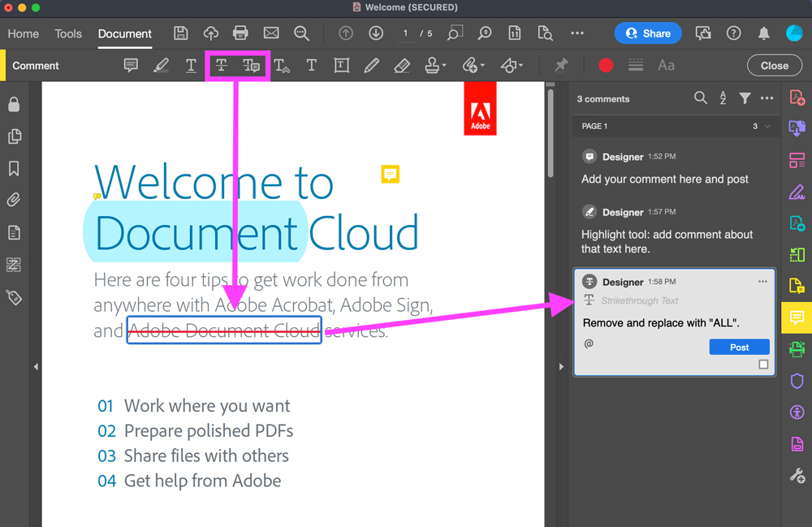The width and height of the screenshot is (812, 527).
Task: Open the More Tools wrench in right rail
Action: [797, 475]
